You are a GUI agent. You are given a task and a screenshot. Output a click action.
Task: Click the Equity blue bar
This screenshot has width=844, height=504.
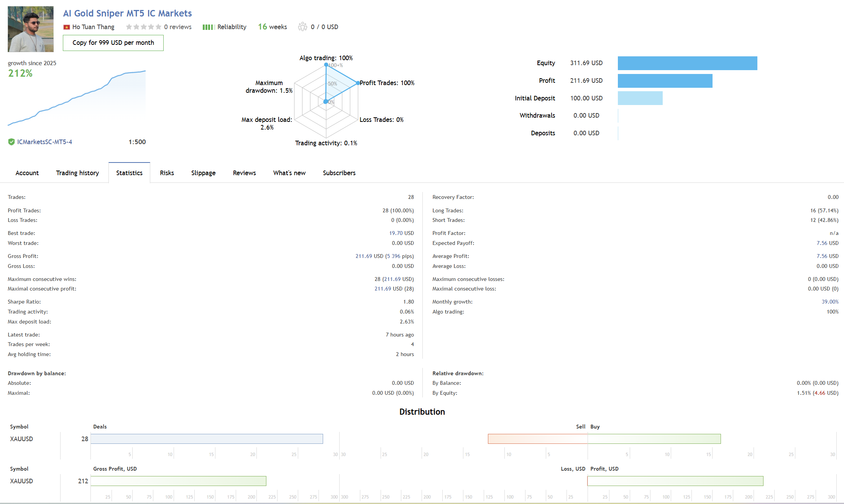(687, 63)
